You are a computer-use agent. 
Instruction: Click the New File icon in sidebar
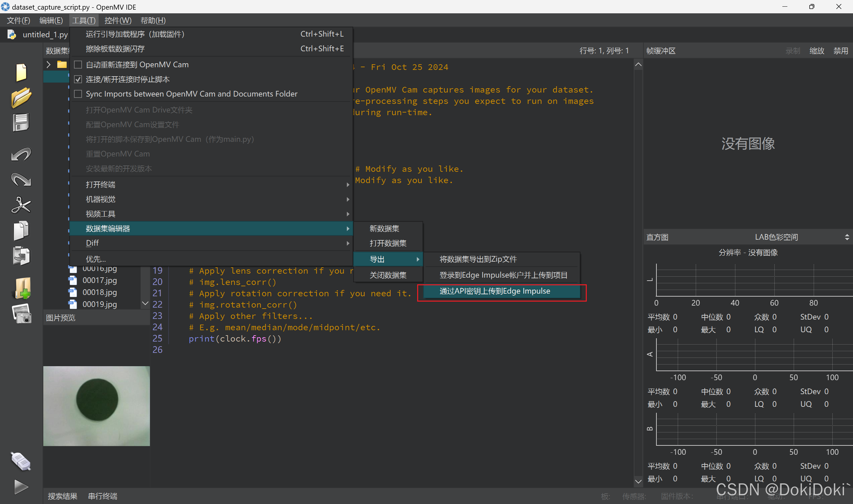[21, 72]
